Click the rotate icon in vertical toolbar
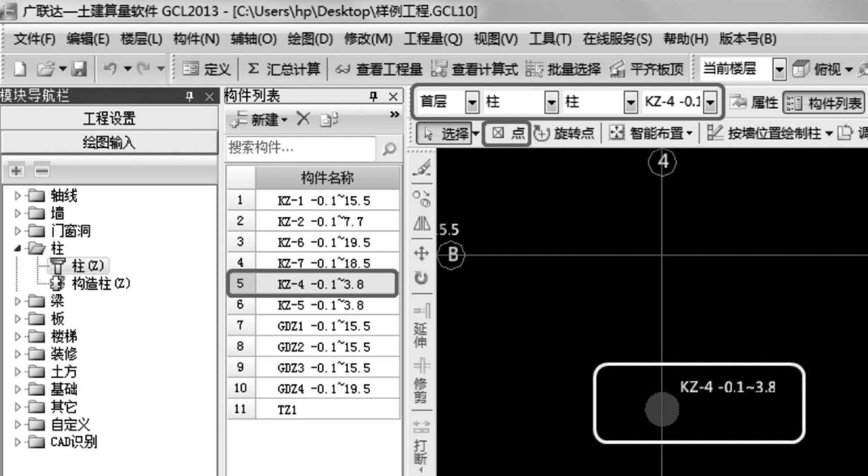The height and width of the screenshot is (476, 868). coord(422,278)
